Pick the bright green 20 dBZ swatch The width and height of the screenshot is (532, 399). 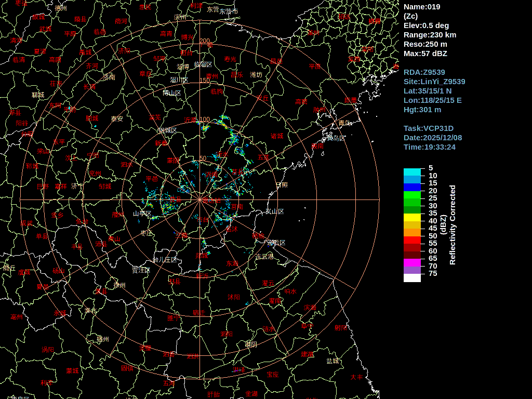click(412, 195)
